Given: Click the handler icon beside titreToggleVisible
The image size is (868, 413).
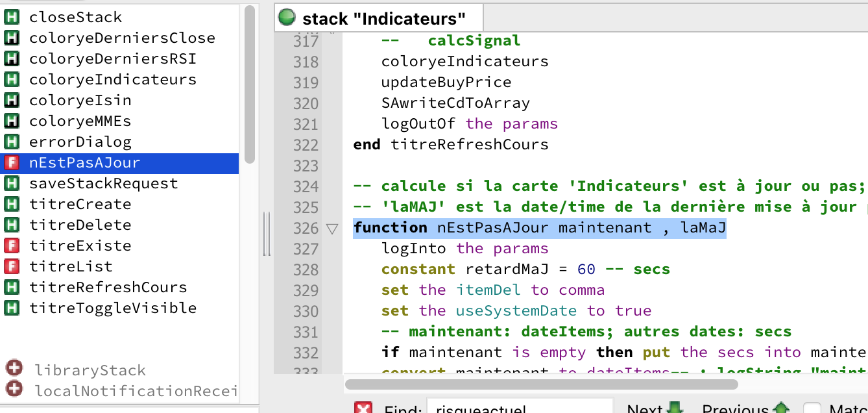Looking at the screenshot, I should [12, 308].
